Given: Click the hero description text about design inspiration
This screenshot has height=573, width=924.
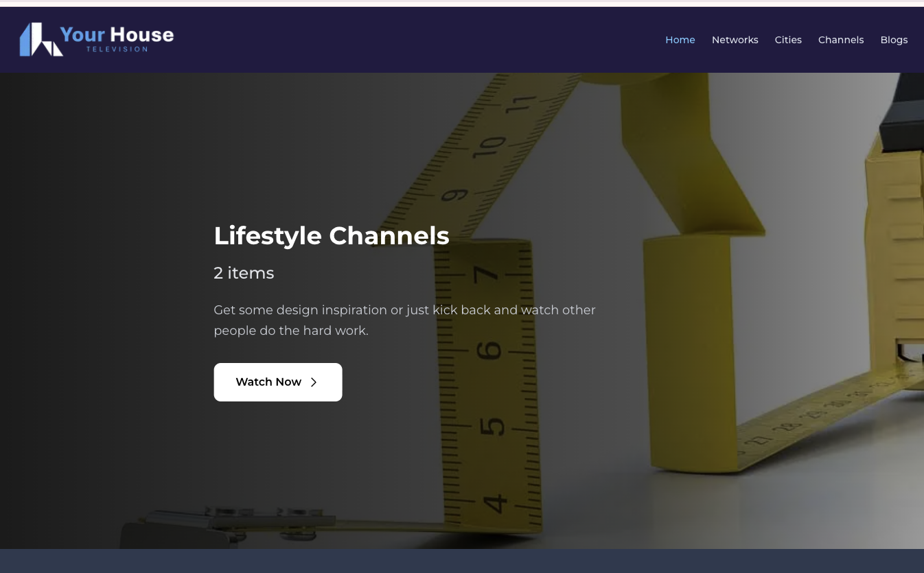Looking at the screenshot, I should tap(404, 320).
